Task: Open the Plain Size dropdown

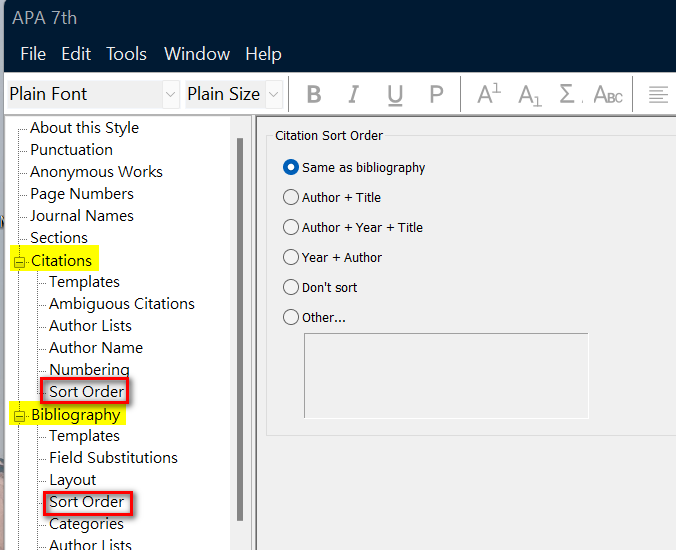Action: (273, 94)
